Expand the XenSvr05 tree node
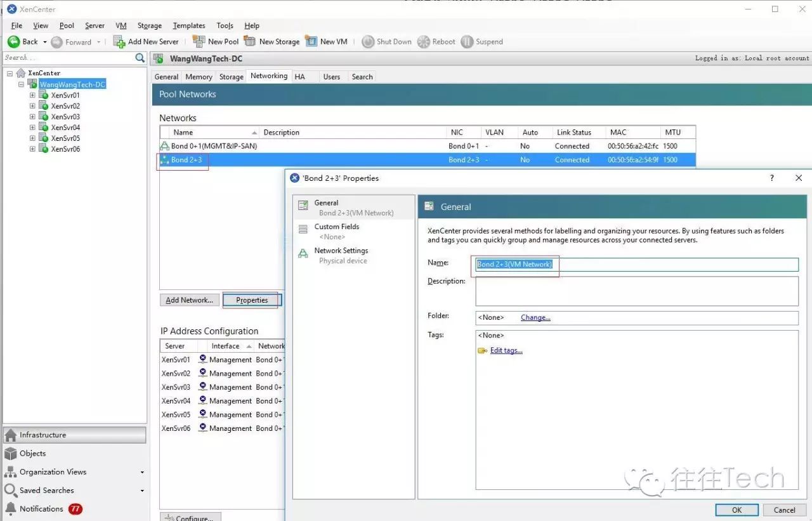This screenshot has height=521, width=812. (x=32, y=138)
